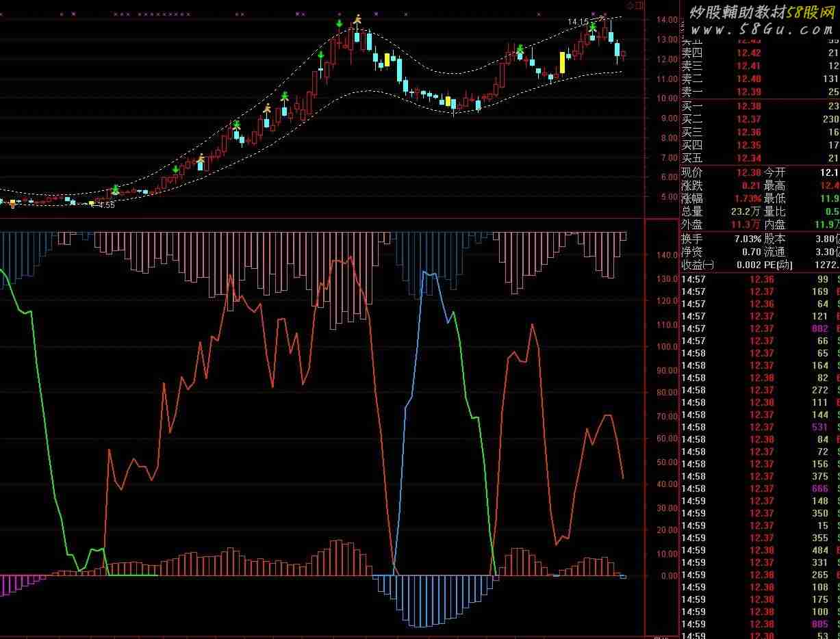Click the 最高 high price label
Viewport: 840px width, 639px height.
pyautogui.click(x=775, y=185)
